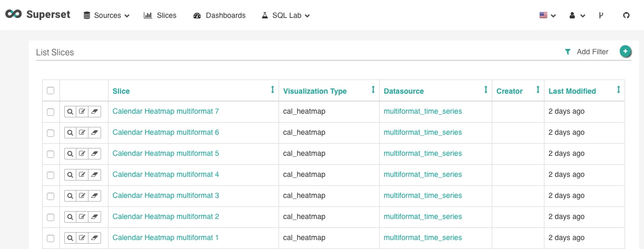Edit record for Calendar Heatmap multiformat 7
Screen dimensions: 644x249
[x=82, y=112]
